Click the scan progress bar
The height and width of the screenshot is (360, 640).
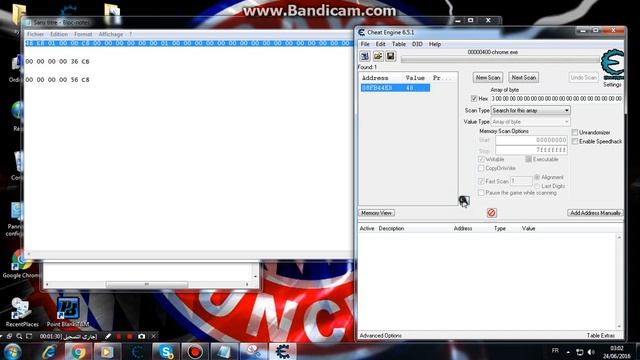(500, 60)
